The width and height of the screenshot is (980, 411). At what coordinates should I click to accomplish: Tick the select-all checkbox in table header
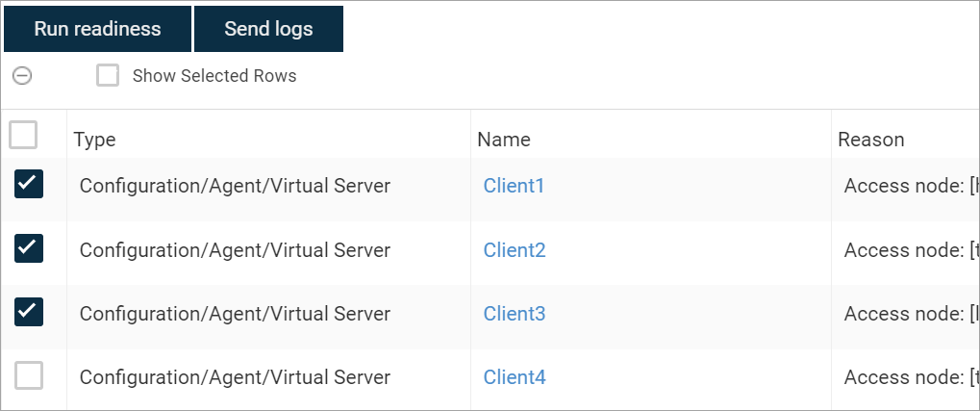(23, 136)
